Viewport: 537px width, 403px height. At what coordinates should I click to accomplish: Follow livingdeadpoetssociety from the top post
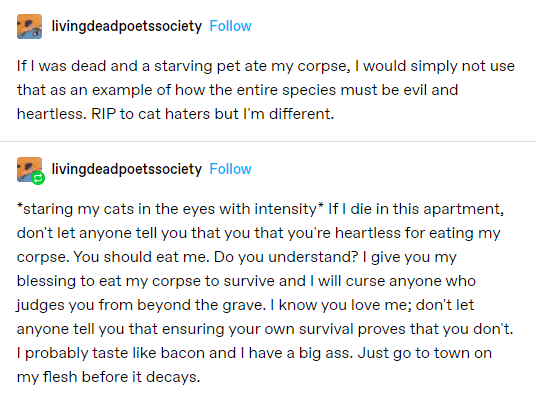tap(230, 26)
